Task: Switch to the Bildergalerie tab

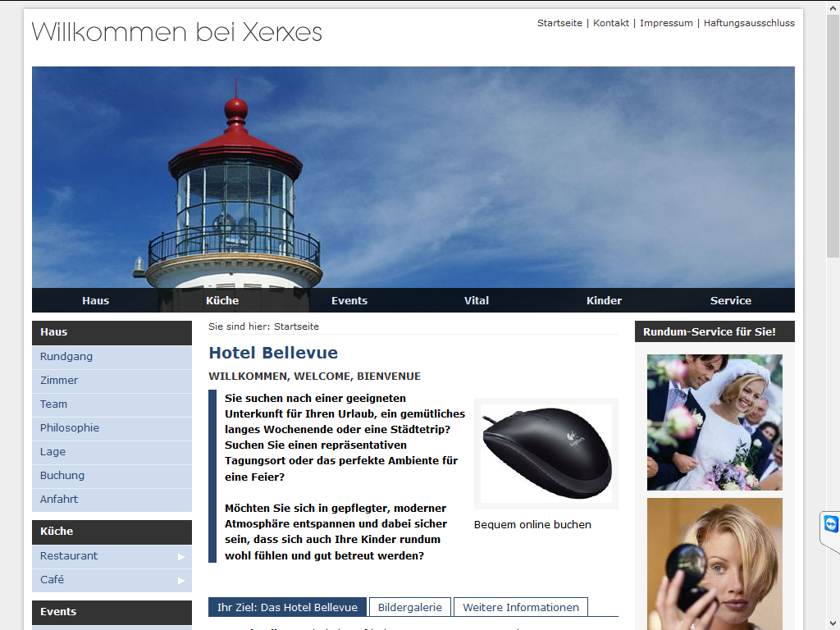Action: point(410,607)
